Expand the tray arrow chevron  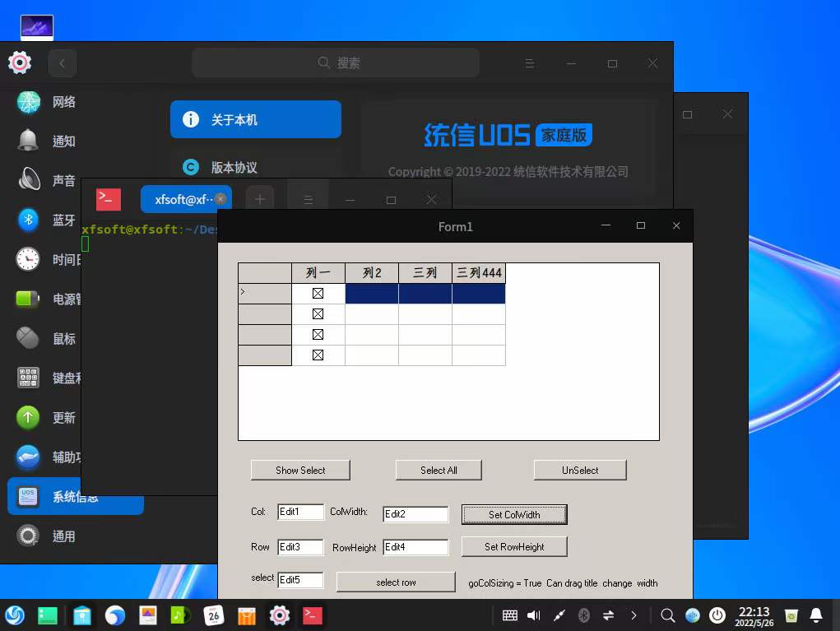[633, 615]
